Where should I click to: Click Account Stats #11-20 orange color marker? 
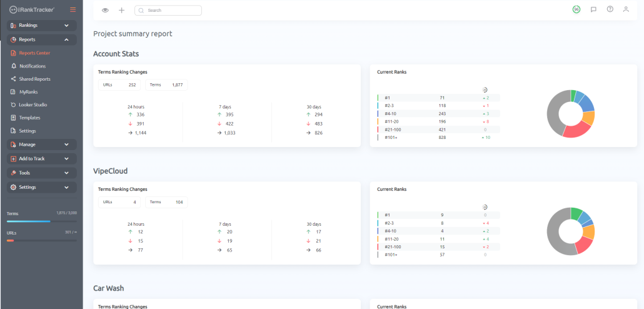pyautogui.click(x=378, y=121)
